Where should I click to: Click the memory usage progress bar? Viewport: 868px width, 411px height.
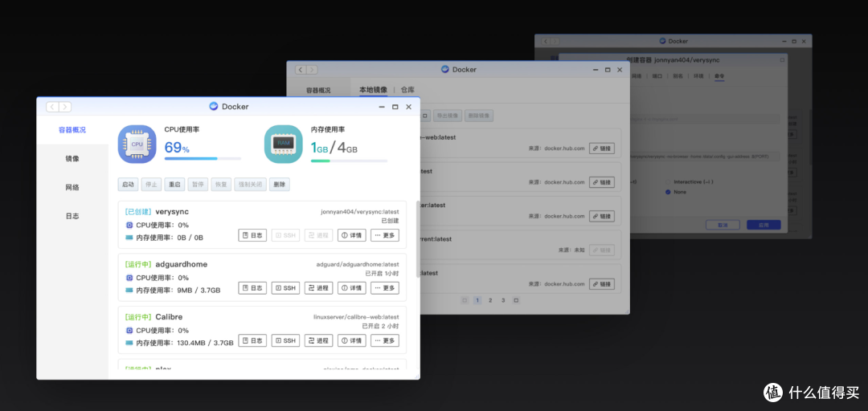(349, 161)
